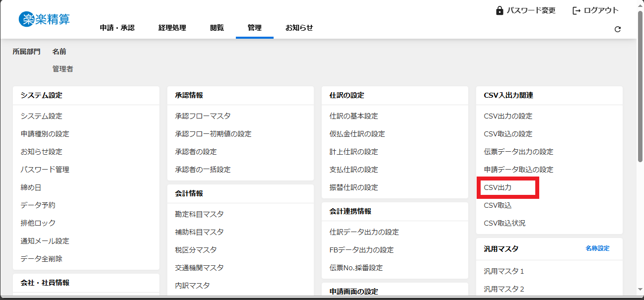Open the 申請・承認 tab

[117, 28]
